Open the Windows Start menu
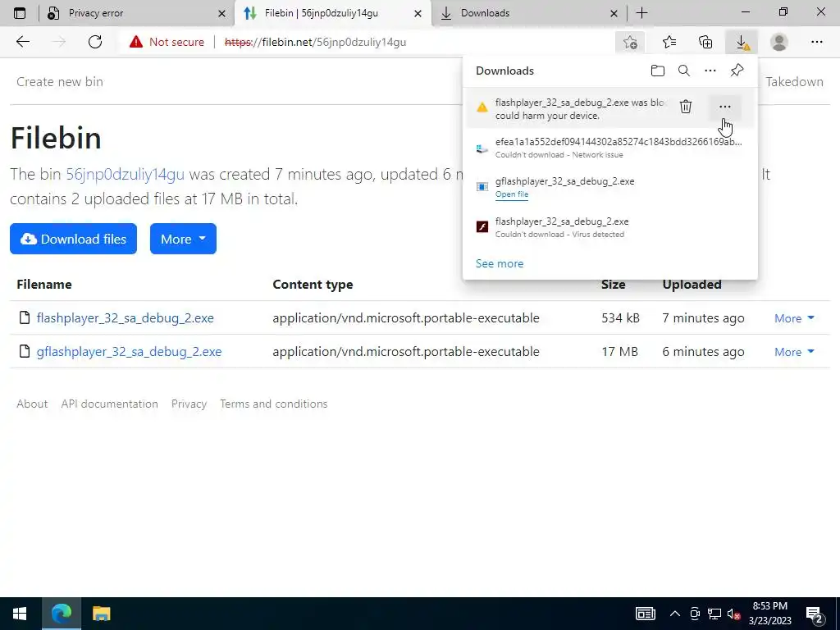Viewport: 840px width, 630px height. click(20, 614)
